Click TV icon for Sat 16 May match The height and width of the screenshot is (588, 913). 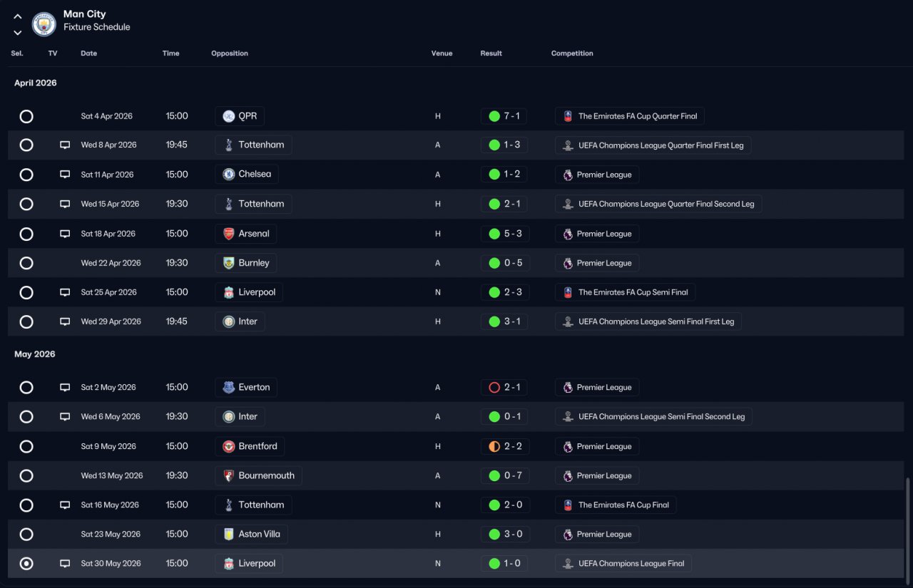65,505
